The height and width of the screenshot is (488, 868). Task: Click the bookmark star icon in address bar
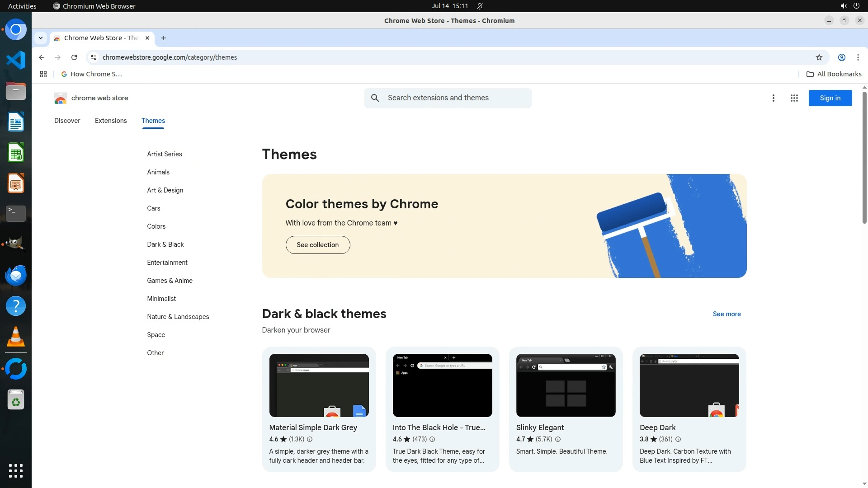click(x=819, y=57)
